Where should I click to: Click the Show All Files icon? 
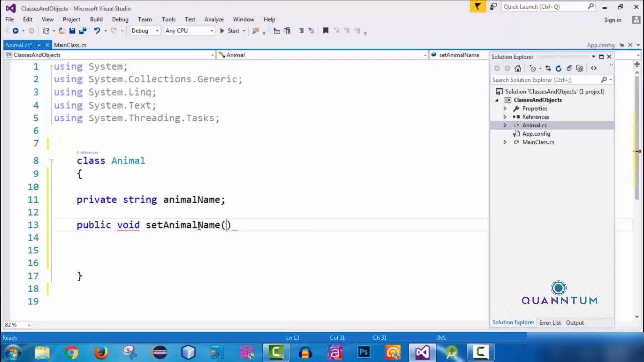(x=579, y=68)
